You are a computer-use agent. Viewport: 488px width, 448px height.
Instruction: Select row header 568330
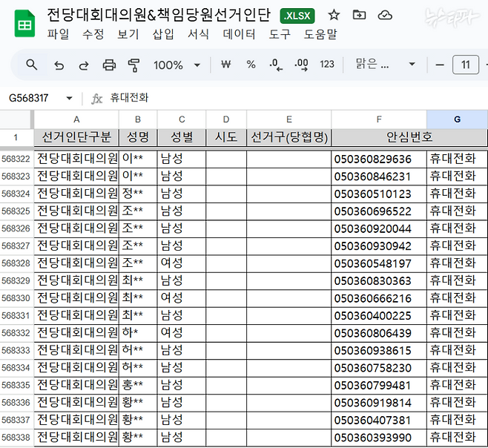pos(16,298)
